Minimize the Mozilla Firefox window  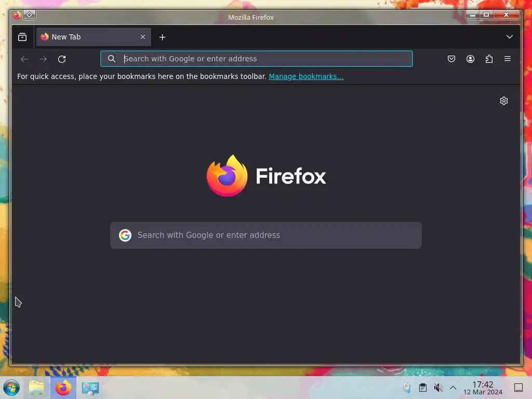(473, 15)
